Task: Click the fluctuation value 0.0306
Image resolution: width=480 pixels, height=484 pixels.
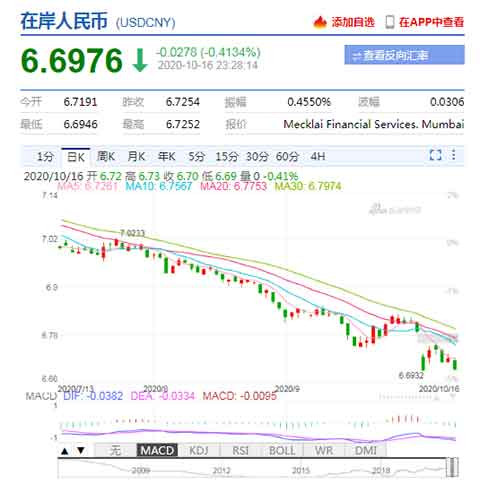Action: point(447,102)
